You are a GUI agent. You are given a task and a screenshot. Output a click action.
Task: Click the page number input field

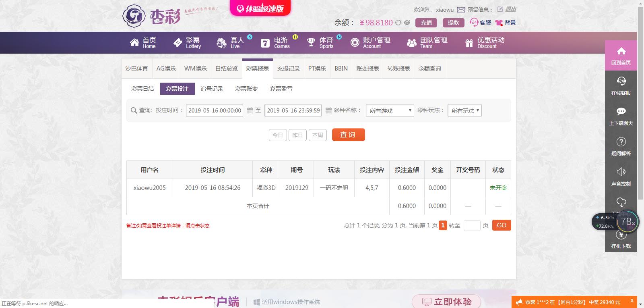coord(472,225)
